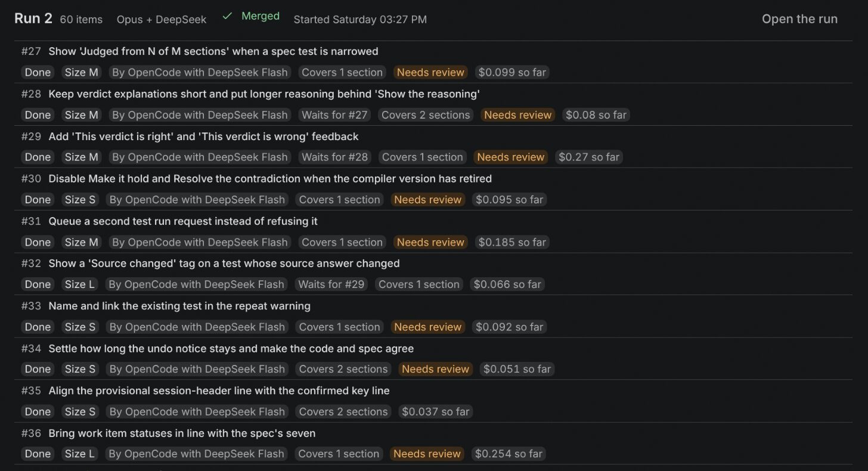Click the 'Opus + DeepSeek' label
The image size is (868, 471).
[162, 20]
